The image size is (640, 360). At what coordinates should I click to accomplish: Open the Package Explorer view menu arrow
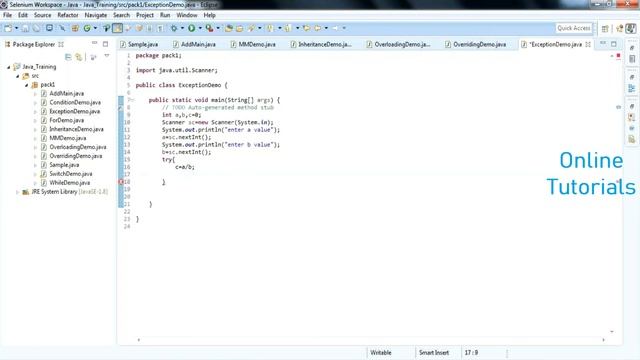click(107, 56)
